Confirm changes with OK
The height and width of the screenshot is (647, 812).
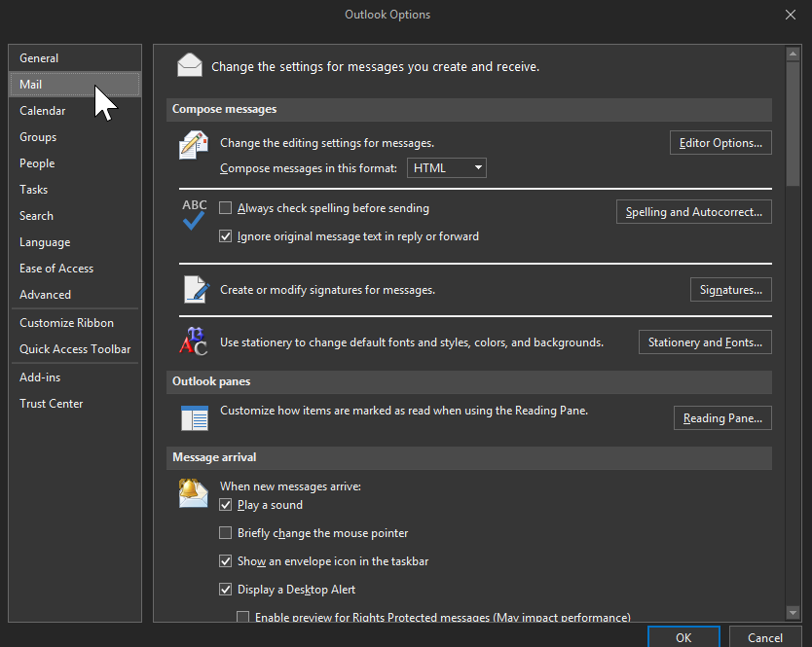pyautogui.click(x=683, y=637)
